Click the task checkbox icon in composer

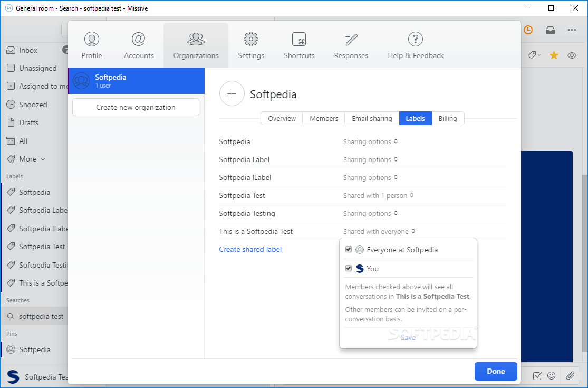click(537, 375)
